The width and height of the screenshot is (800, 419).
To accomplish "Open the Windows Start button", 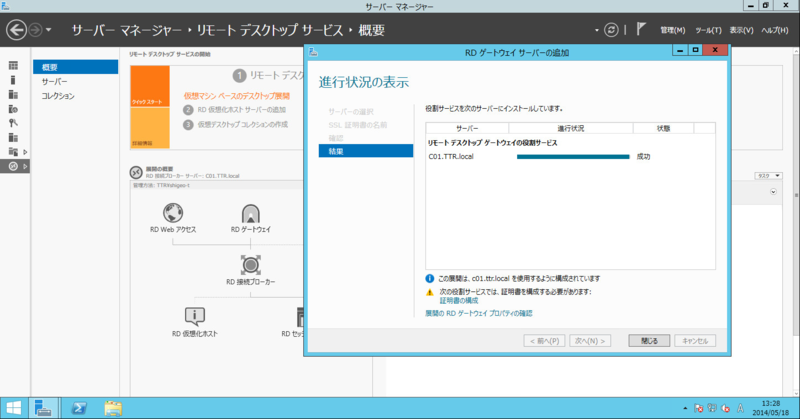I will point(14,408).
